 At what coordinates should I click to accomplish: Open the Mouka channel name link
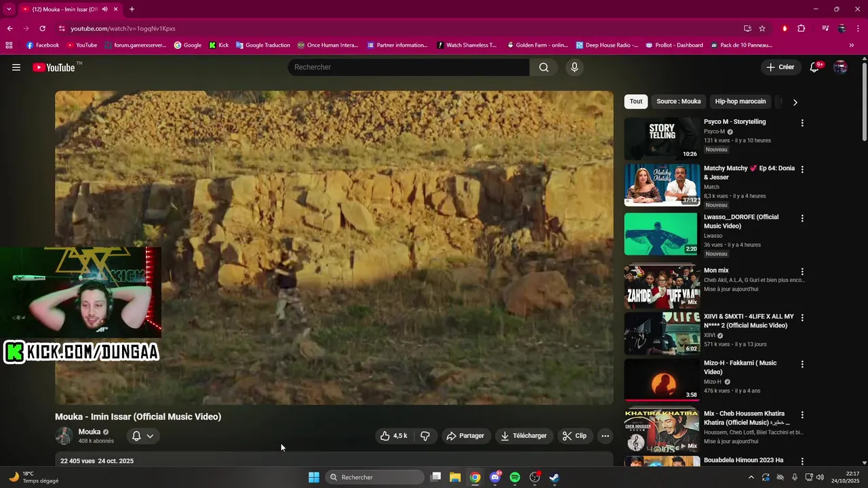pyautogui.click(x=90, y=432)
